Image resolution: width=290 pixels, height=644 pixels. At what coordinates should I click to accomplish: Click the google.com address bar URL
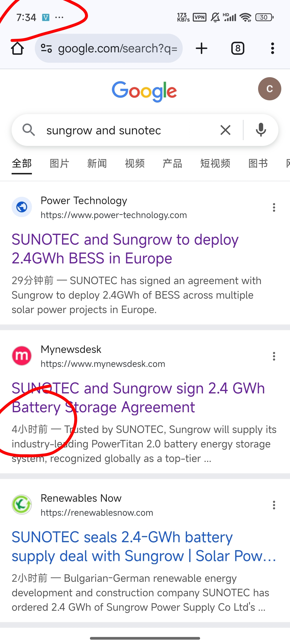117,48
